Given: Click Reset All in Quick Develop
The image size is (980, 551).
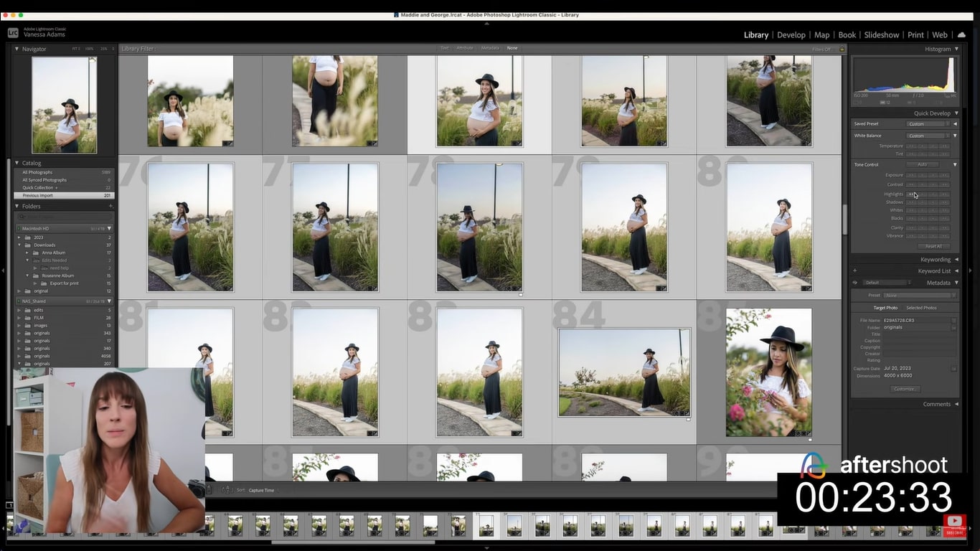Looking at the screenshot, I should [x=933, y=246].
